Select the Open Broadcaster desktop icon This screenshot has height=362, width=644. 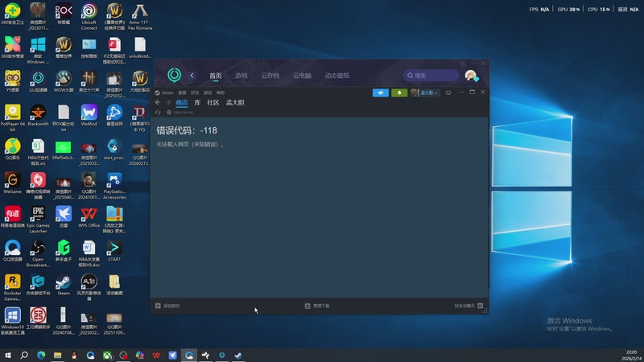click(x=38, y=253)
